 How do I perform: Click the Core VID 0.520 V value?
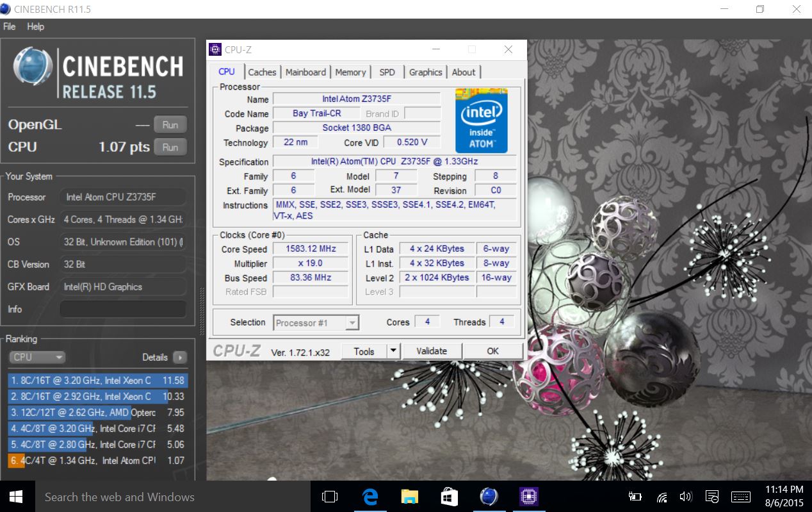tap(412, 142)
